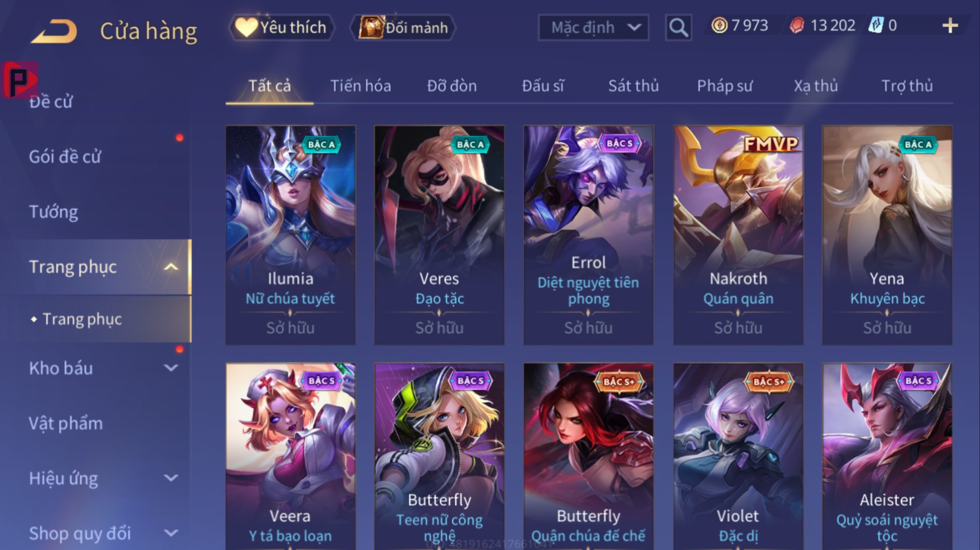Tap the blue voucher currency icon

click(875, 25)
